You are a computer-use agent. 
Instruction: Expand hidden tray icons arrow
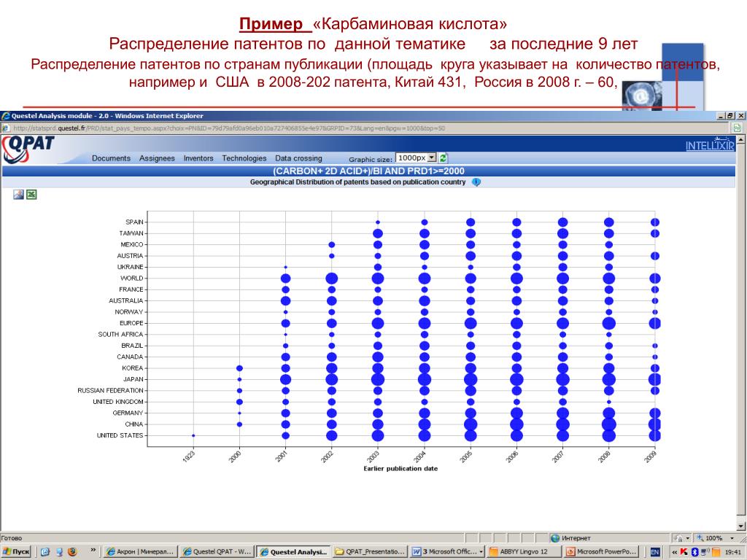pos(674,551)
